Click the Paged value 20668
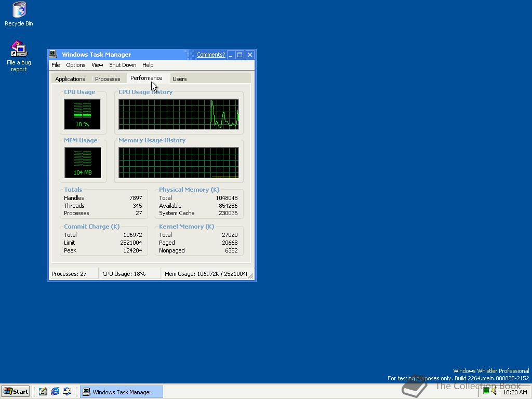This screenshot has height=399, width=532. [x=230, y=243]
